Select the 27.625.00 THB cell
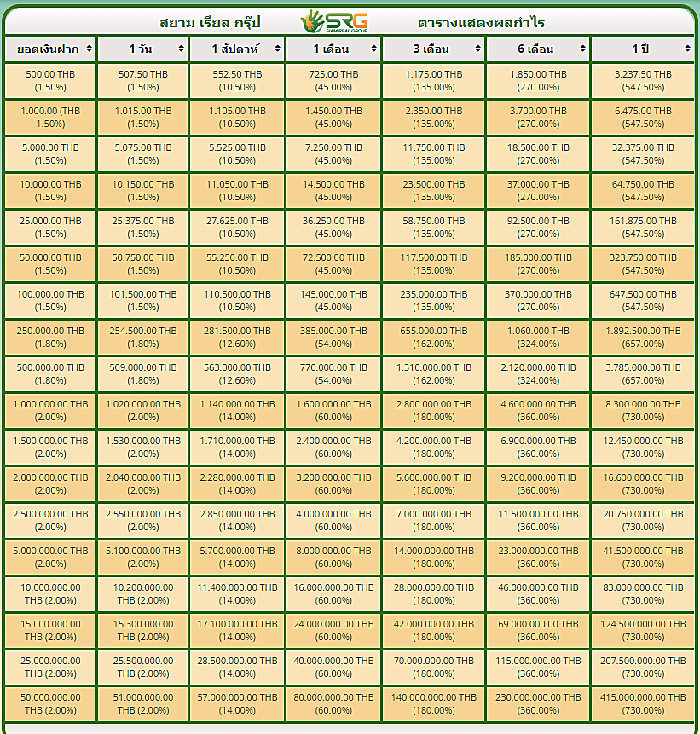 237,228
